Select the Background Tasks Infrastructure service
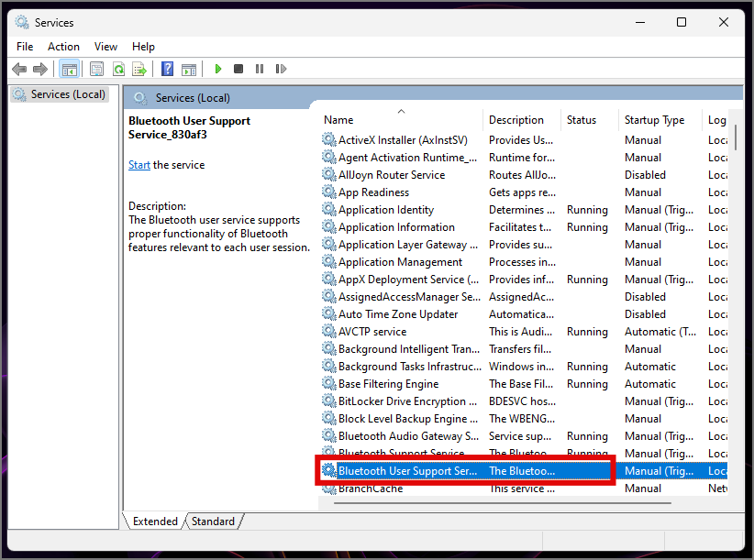 (x=524, y=367)
